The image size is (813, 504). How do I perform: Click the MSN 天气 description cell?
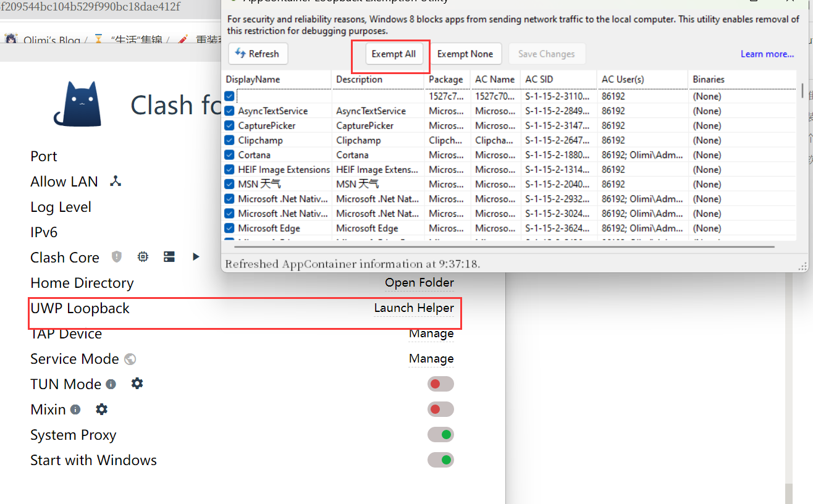[x=358, y=184]
